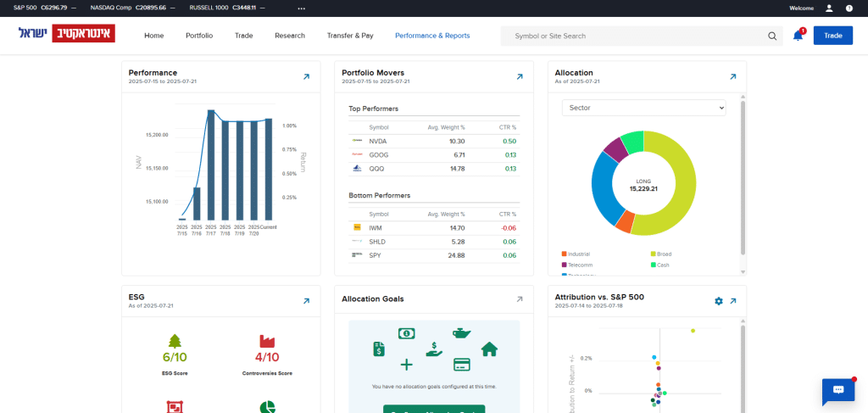Screen dimensions: 868x413
Task: Open the chat support bubble
Action: tap(837, 390)
